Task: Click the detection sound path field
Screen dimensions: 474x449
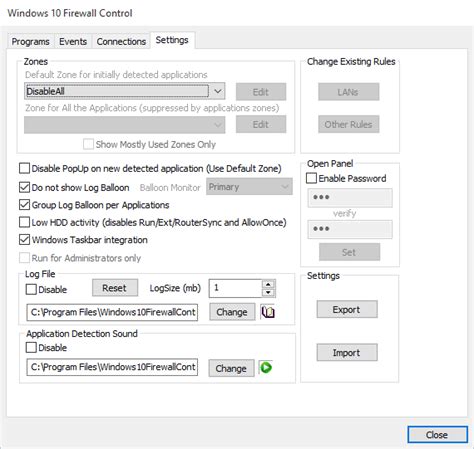Action: click(112, 367)
